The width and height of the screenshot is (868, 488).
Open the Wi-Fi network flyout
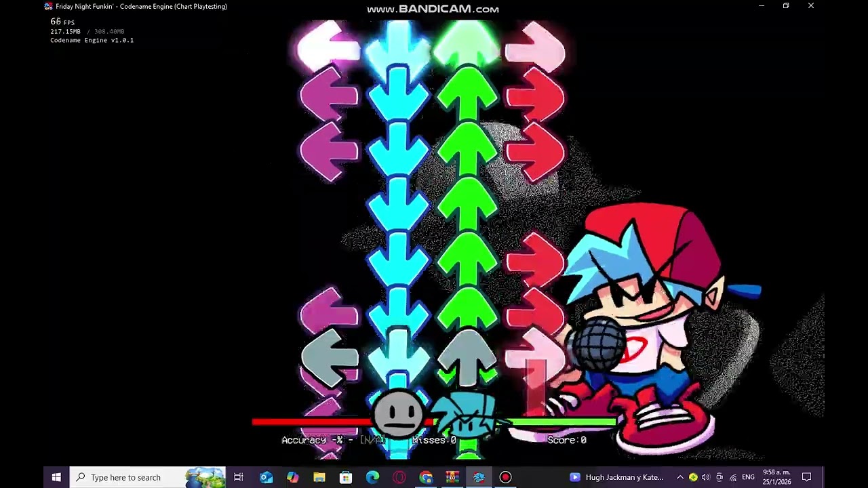[x=733, y=477]
